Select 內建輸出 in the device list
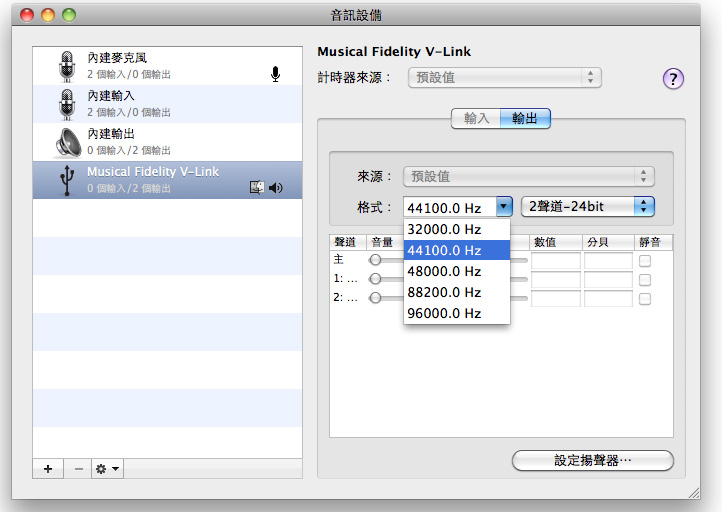722x512 pixels. (167, 142)
